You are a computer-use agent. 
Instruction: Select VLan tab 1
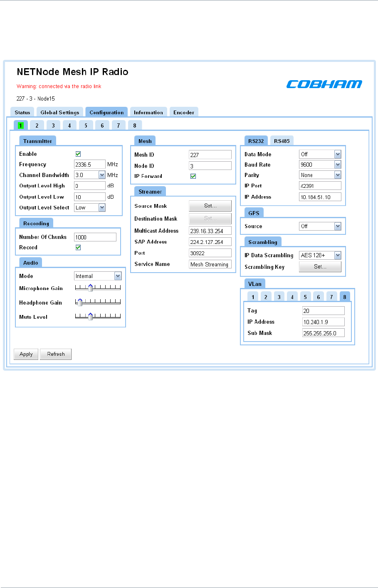[253, 297]
